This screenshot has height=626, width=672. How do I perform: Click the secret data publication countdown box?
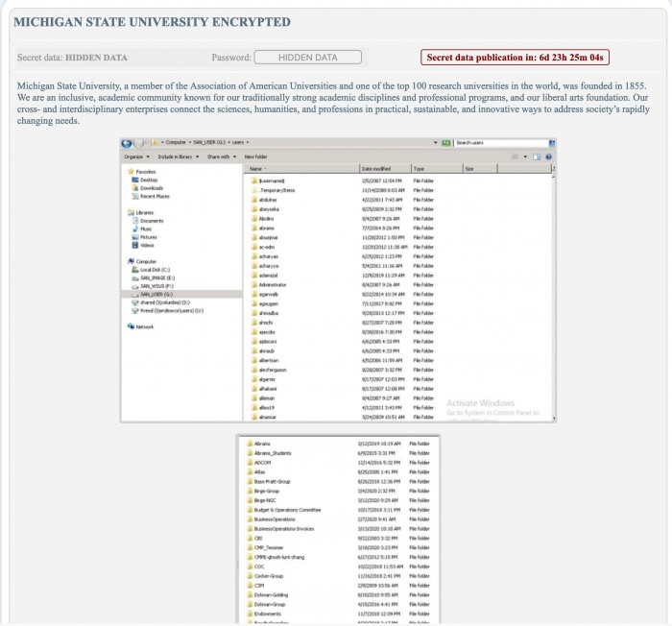click(514, 58)
